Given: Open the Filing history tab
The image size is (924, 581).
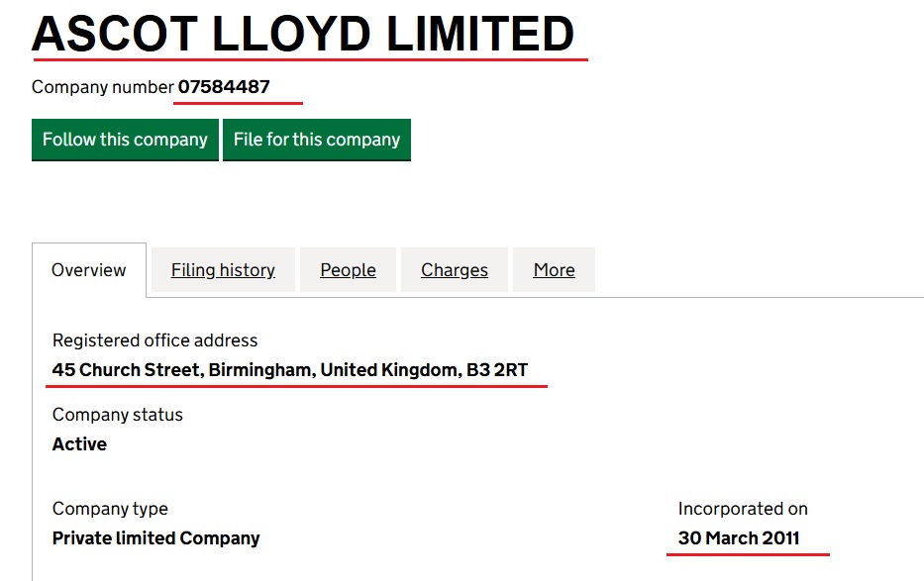Looking at the screenshot, I should pos(223,270).
